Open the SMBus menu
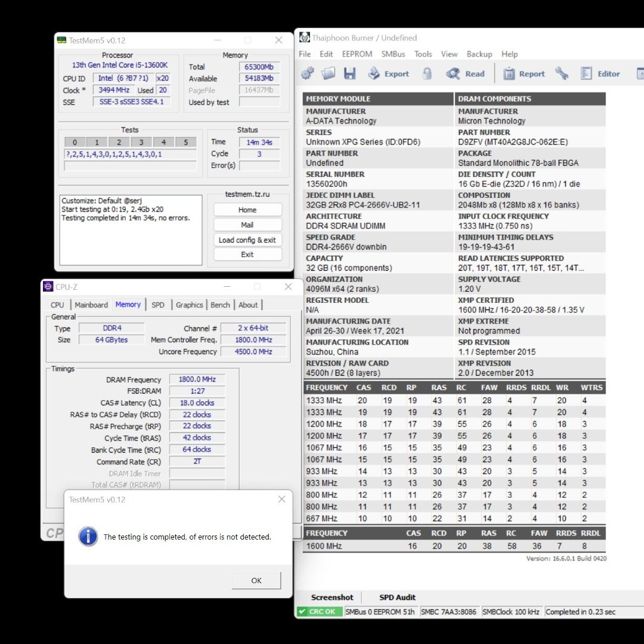Image resolution: width=644 pixels, height=644 pixels. (393, 54)
